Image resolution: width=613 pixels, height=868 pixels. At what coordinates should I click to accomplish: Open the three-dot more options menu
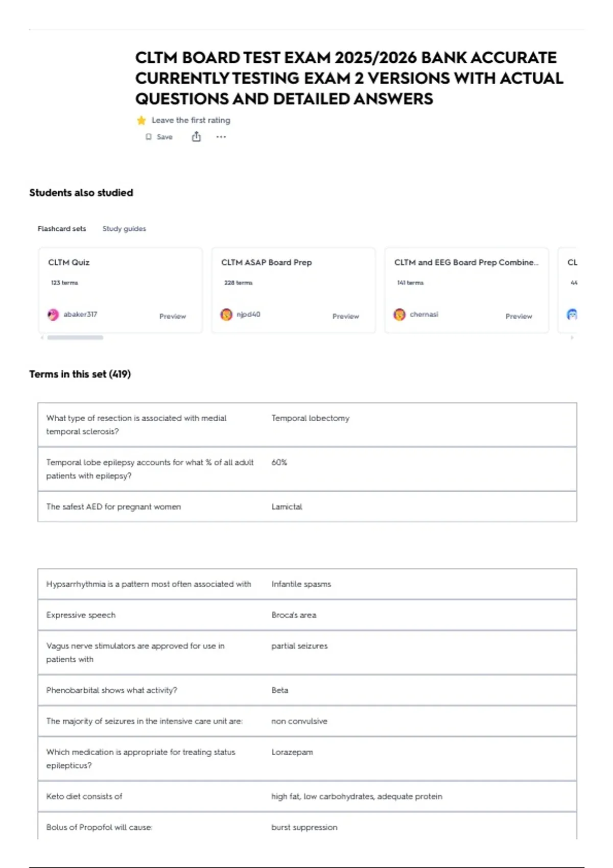pyautogui.click(x=221, y=137)
